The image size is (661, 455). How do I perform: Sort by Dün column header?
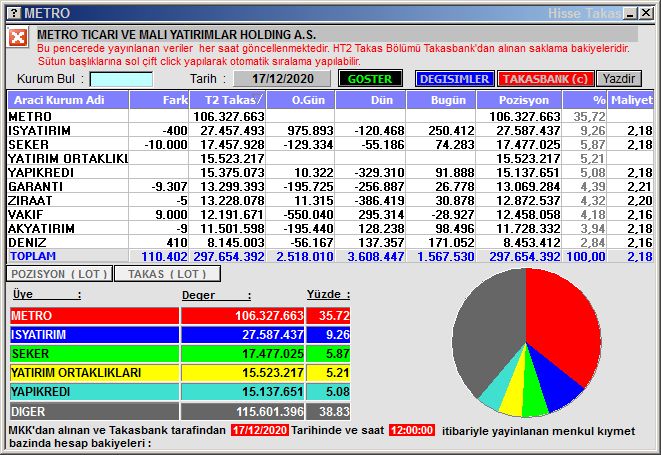pyautogui.click(x=370, y=100)
